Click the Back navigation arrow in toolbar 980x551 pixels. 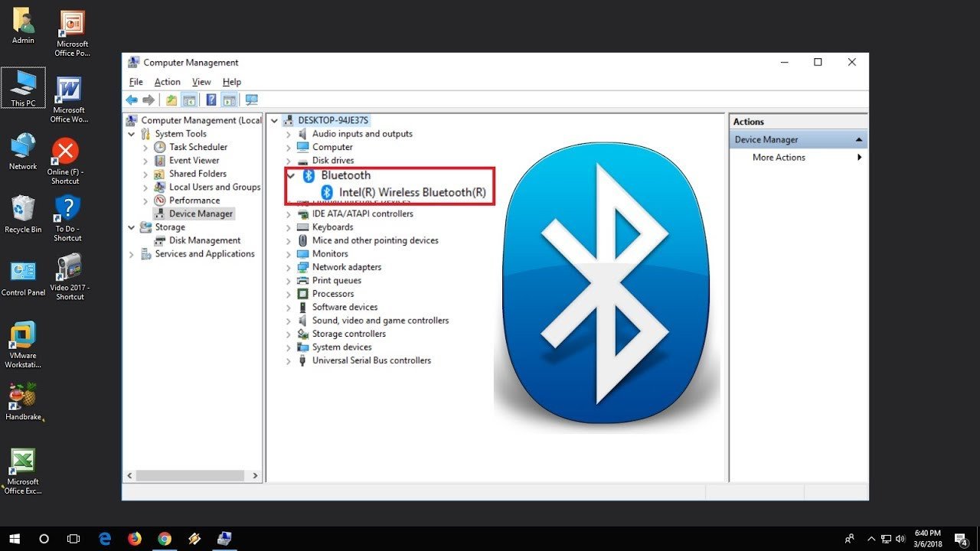pos(132,99)
